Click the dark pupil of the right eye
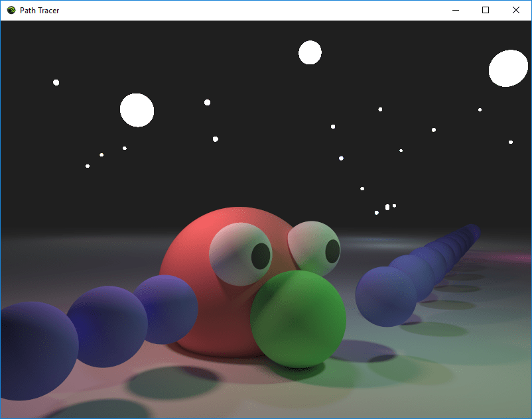532x419 pixels. [x=332, y=251]
